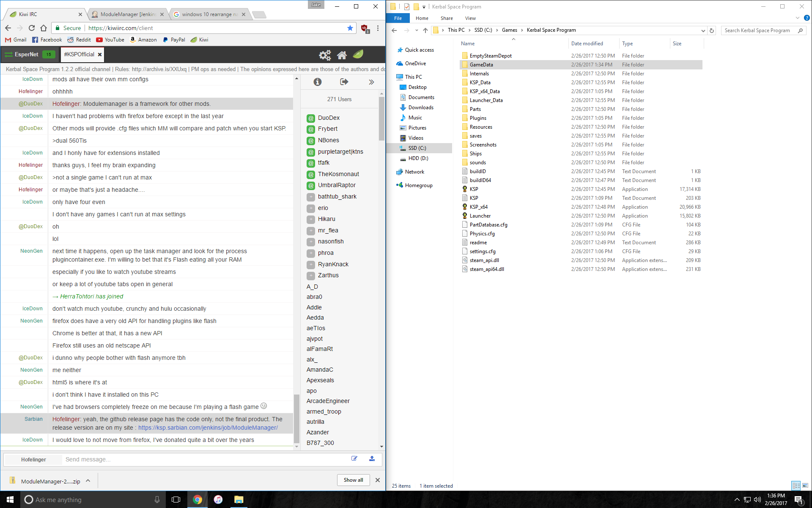The width and height of the screenshot is (812, 508).
Task: Open PayPal bookmark
Action: (174, 40)
